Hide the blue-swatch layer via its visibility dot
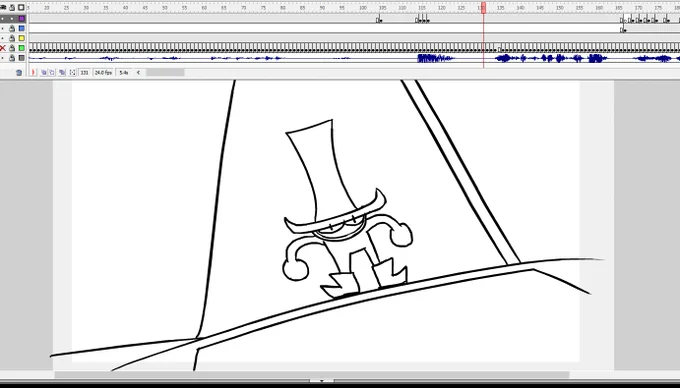 [3, 29]
